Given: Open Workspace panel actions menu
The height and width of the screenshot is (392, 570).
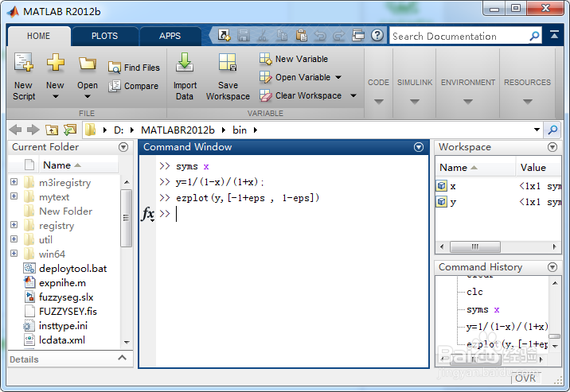Looking at the screenshot, I should click(552, 147).
